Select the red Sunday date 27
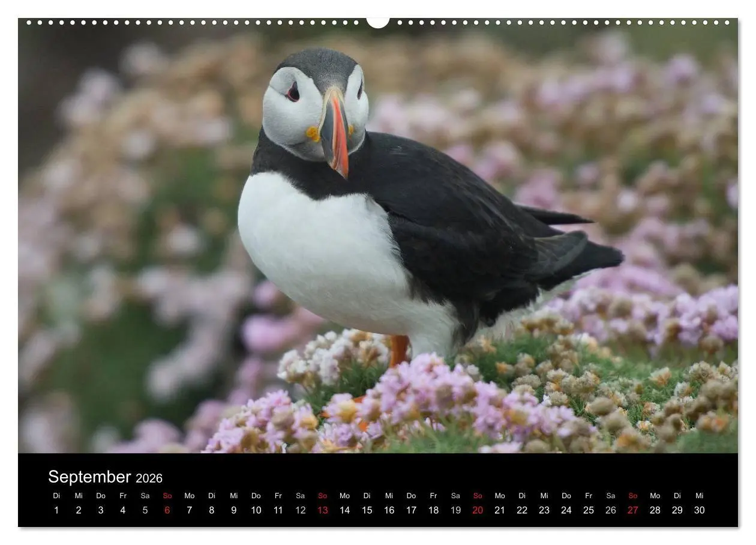Screen dimensions: 756x545 point(632,510)
